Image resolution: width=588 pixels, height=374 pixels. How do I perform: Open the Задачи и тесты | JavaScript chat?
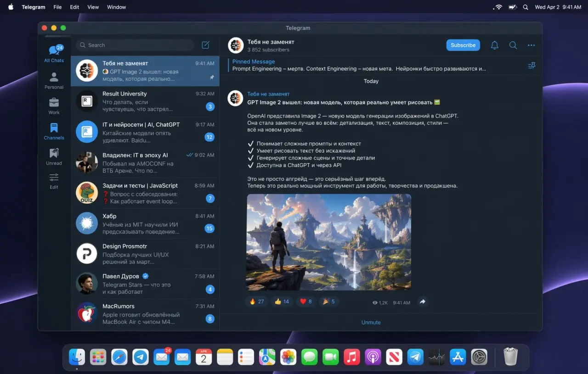point(145,193)
